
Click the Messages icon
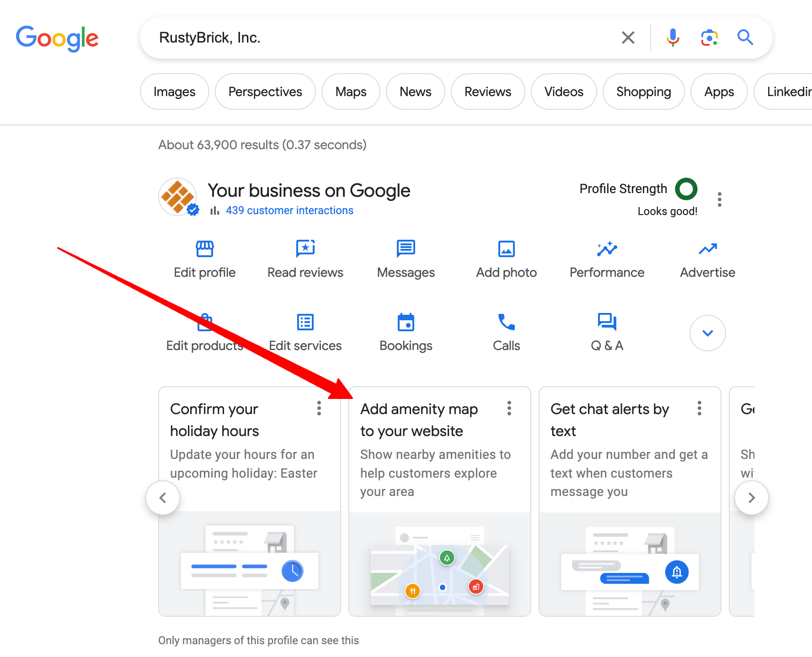(406, 249)
